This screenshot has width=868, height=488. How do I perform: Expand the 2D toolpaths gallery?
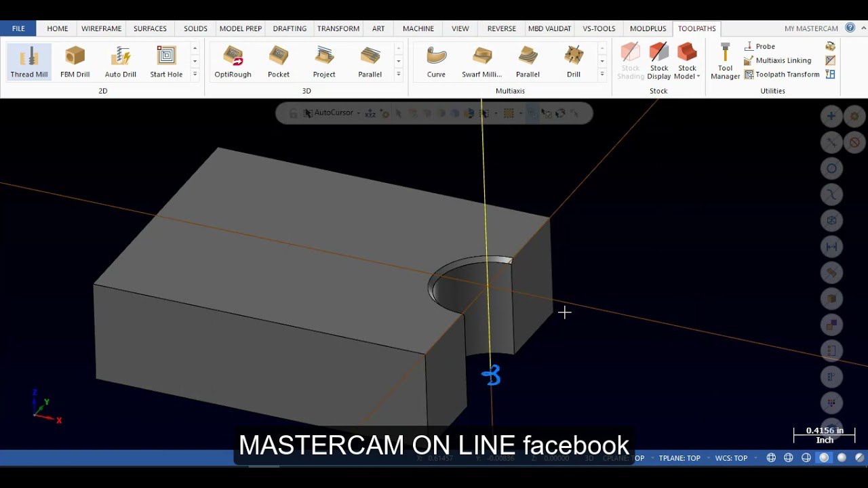coord(195,75)
